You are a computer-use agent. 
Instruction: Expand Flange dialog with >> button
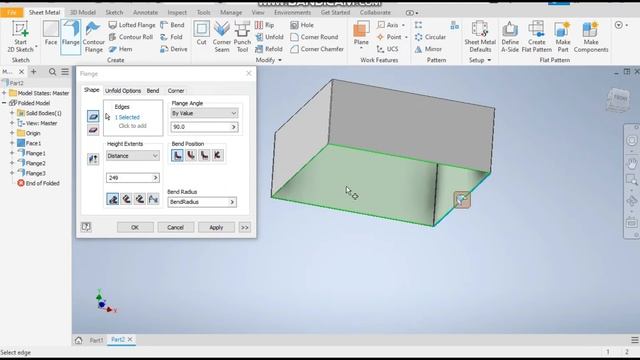(x=244, y=227)
